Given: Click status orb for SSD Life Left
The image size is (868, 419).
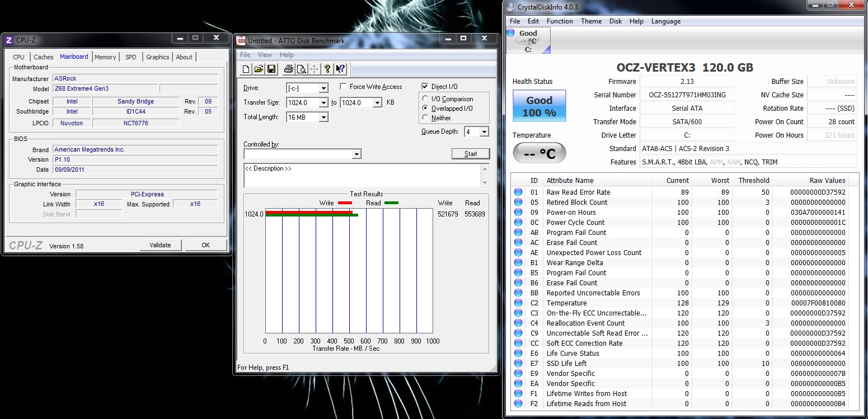Looking at the screenshot, I should pyautogui.click(x=518, y=363).
